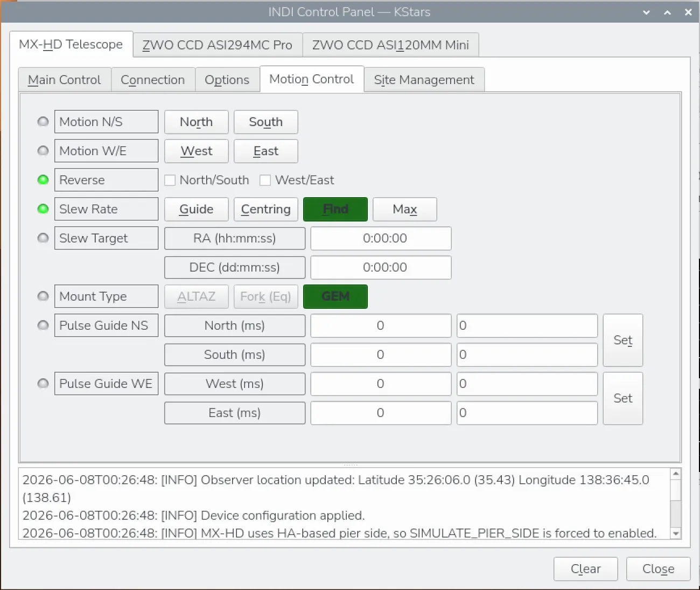
Task: Click Set for Pulse Guide NS
Action: pos(623,340)
